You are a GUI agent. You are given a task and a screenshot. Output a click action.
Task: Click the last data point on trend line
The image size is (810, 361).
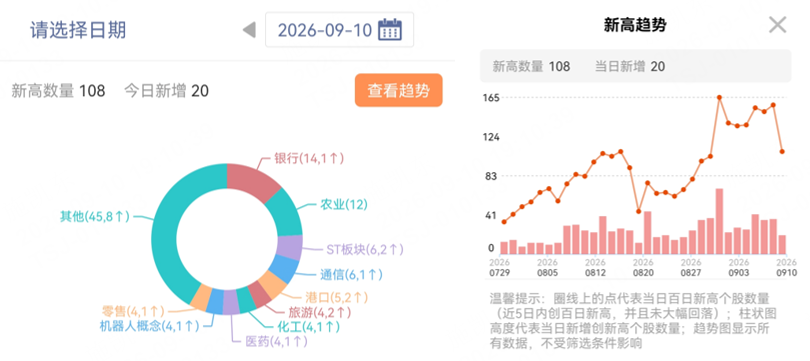(x=783, y=151)
